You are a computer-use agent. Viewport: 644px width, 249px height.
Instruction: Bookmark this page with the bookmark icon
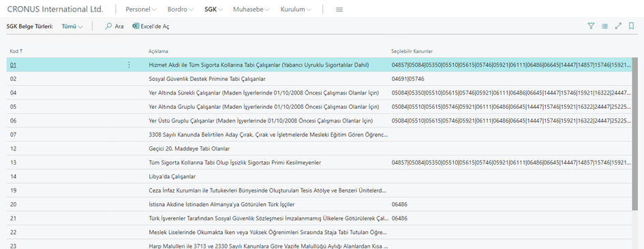pyautogui.click(x=631, y=27)
